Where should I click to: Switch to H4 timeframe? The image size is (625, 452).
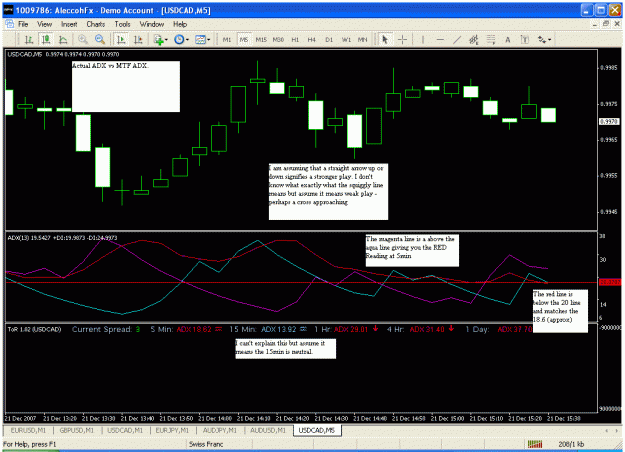[x=312, y=39]
